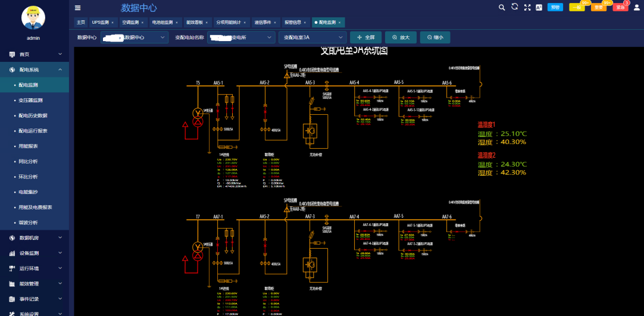The height and width of the screenshot is (316, 644).
Task: Click the search magnifier icon in header
Action: 502,7
